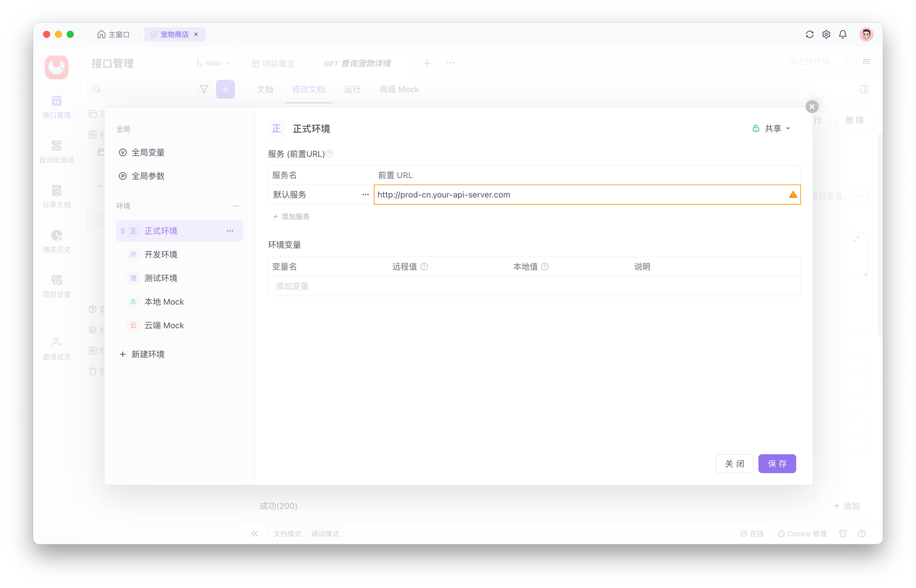Image resolution: width=916 pixels, height=588 pixels.
Task: Close the environment dialog with X icon
Action: click(812, 107)
